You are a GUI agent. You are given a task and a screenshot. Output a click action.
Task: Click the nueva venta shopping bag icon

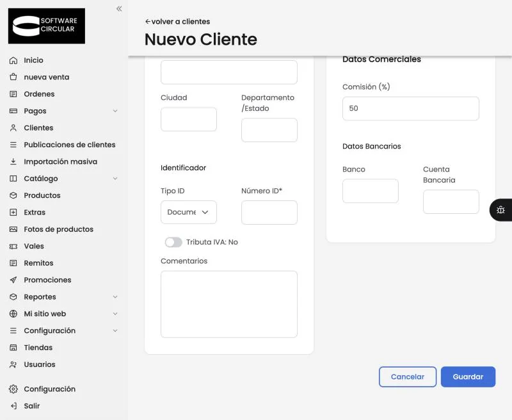coord(13,77)
